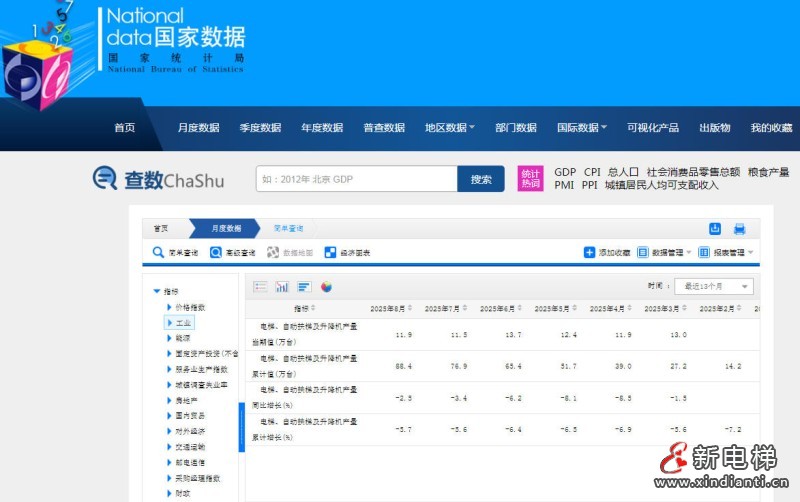Expand the 能源 tree node

click(x=169, y=339)
